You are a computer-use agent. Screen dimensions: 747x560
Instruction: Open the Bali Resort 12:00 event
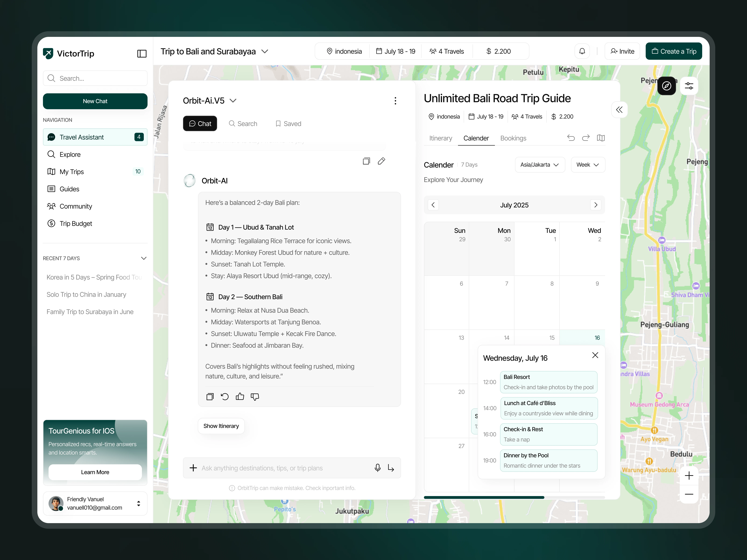coord(549,382)
